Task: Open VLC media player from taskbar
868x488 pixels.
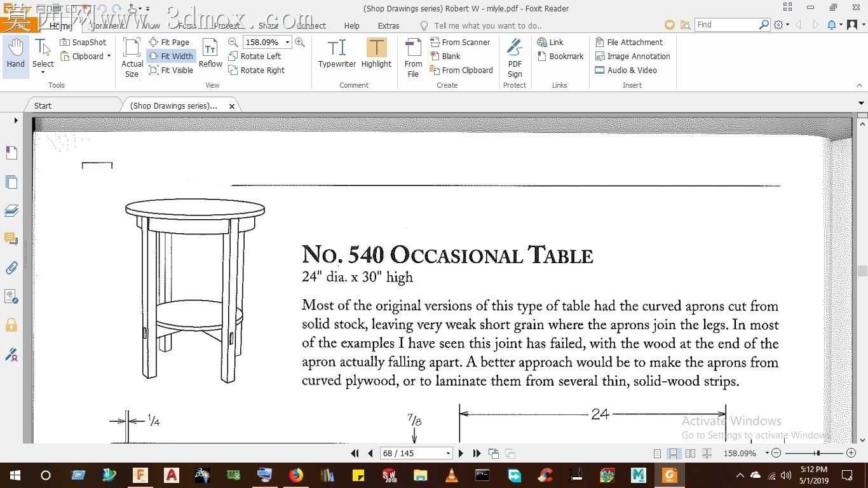Action: click(x=452, y=475)
